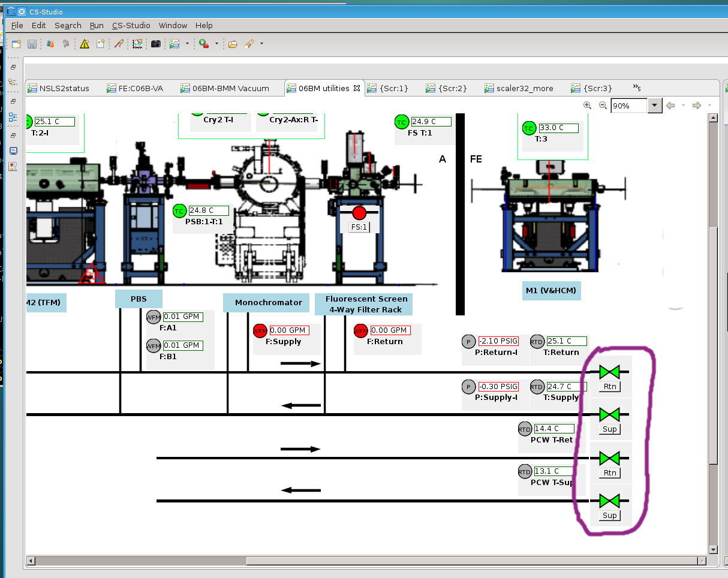Switch to the 06BM-BMM Vacuum tab

(225, 88)
